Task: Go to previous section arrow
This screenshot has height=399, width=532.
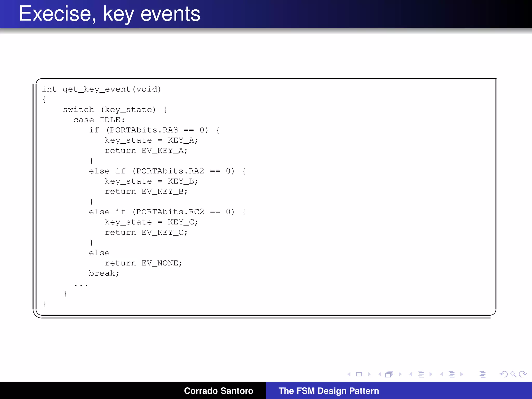Action: pos(441,374)
